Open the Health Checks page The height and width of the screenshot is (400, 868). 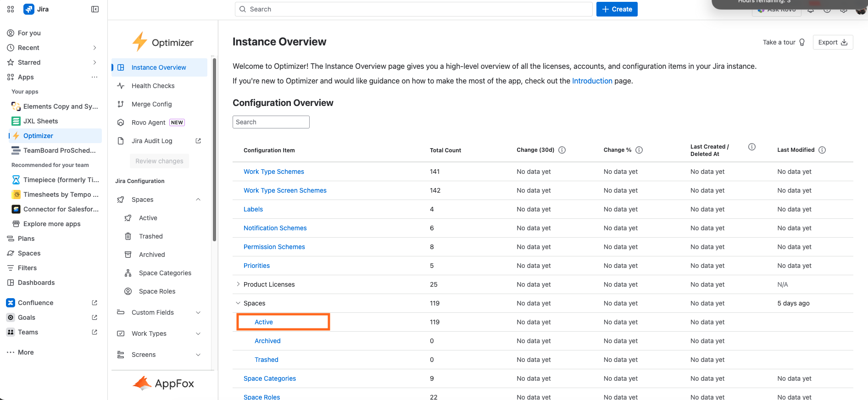(153, 86)
